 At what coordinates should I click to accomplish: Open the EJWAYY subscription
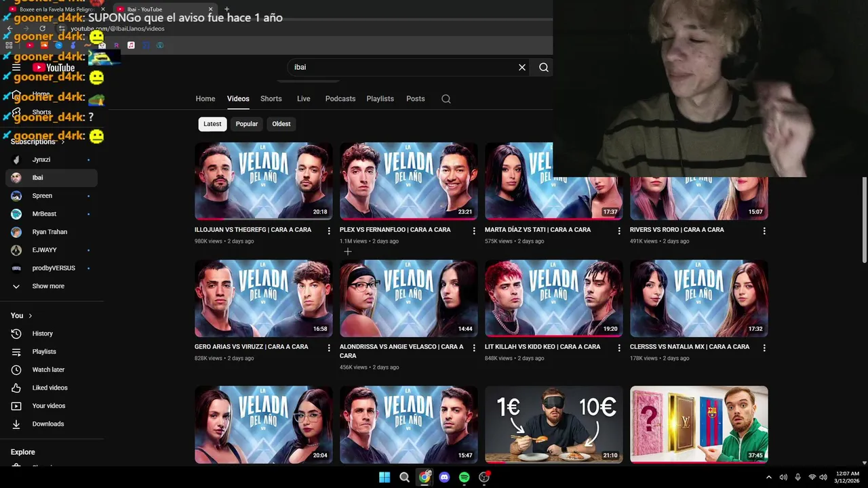coord(52,250)
